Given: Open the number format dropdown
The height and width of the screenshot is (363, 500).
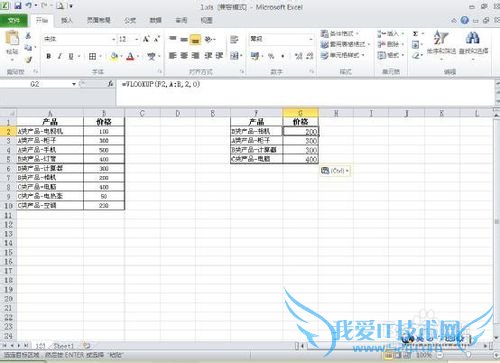Looking at the screenshot, I should click(311, 39).
